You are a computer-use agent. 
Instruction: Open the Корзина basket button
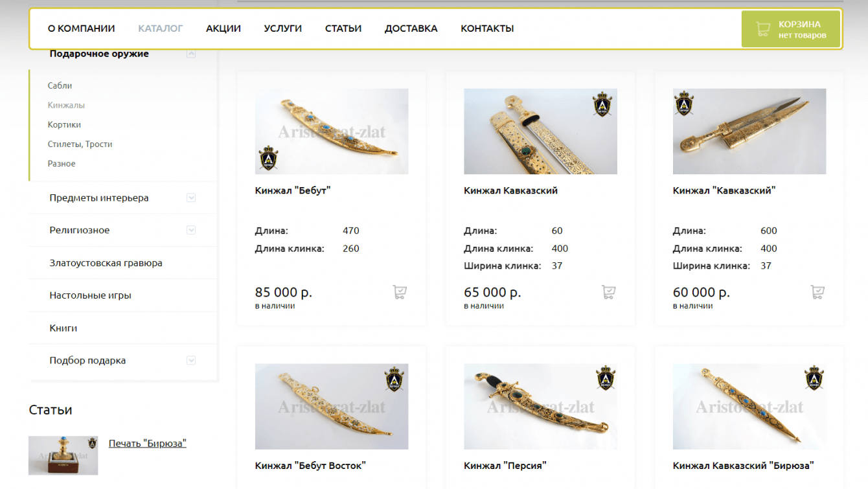pos(791,29)
